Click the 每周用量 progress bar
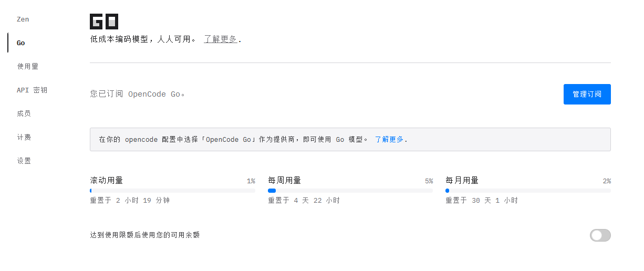 pyautogui.click(x=350, y=191)
